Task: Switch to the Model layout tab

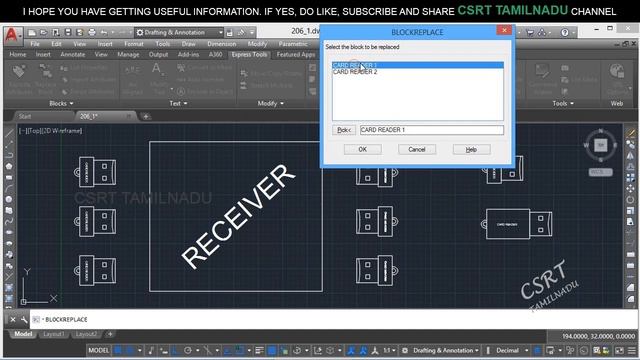Action: tap(23, 334)
